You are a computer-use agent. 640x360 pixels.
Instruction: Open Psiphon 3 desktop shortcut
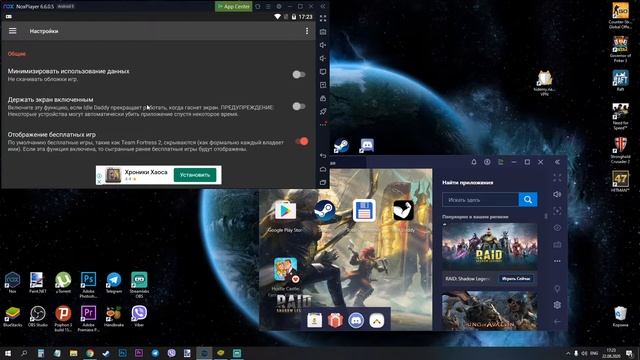click(x=63, y=318)
